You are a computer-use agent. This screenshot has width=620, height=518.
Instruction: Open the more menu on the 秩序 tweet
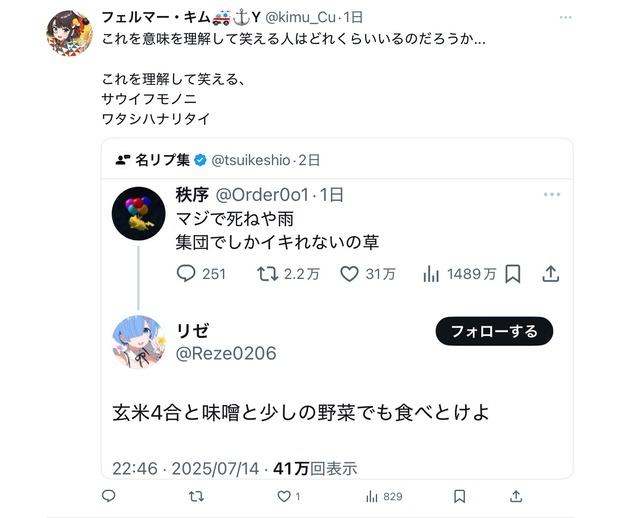tap(552, 194)
